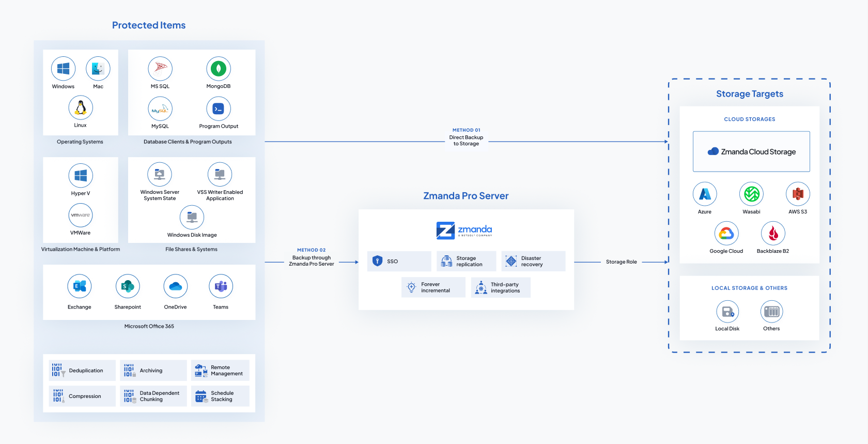The image size is (868, 444).
Task: Click the VSS Writer Enabled Application icon
Action: coord(220,174)
